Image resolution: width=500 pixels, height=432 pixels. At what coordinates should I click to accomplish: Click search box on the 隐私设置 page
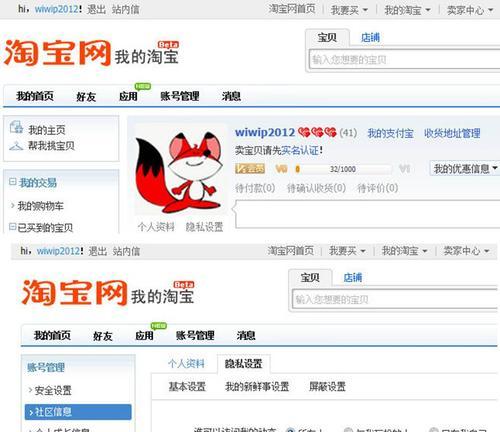pos(395,299)
